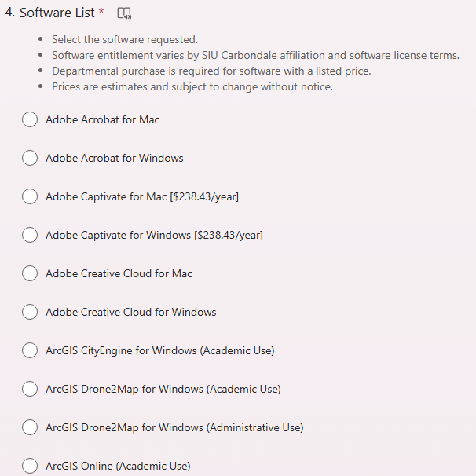Screen dimensions: 476x476
Task: Choose ArcGIS Online Academic Use radio button
Action: [30, 466]
